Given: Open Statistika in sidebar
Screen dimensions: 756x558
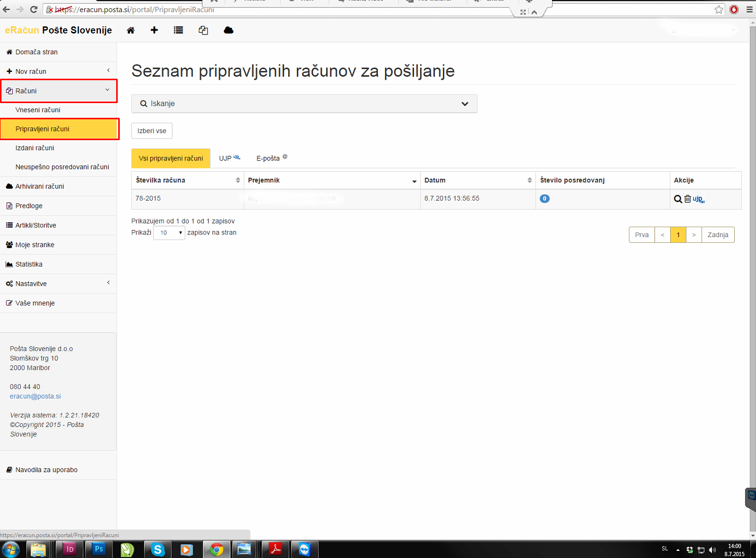Looking at the screenshot, I should (x=58, y=264).
